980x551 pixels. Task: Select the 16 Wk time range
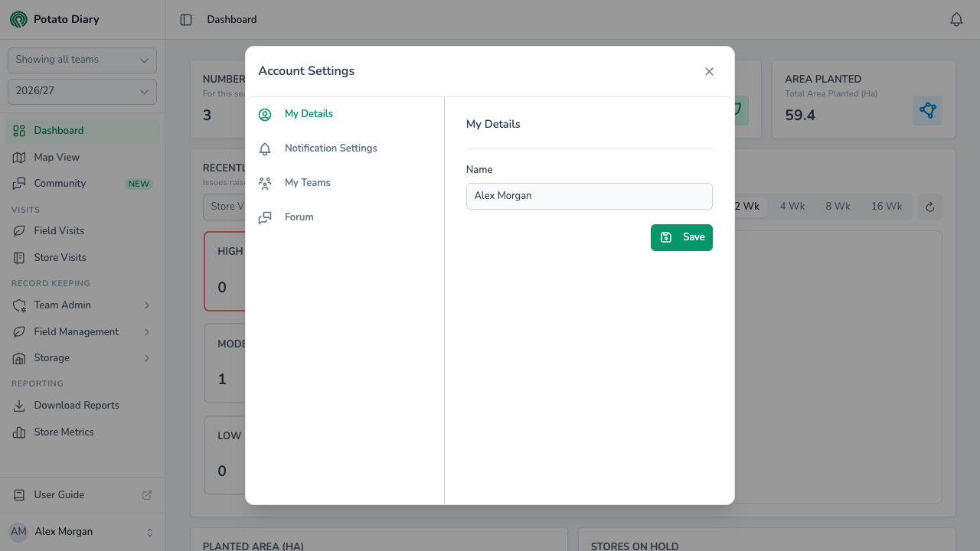click(887, 207)
